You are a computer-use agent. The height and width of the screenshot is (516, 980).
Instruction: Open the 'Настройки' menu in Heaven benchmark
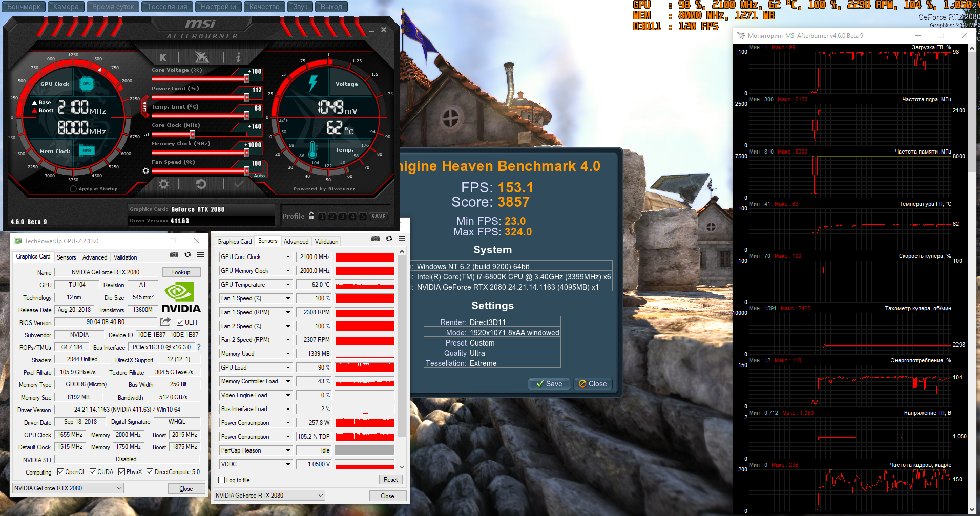coord(218,7)
